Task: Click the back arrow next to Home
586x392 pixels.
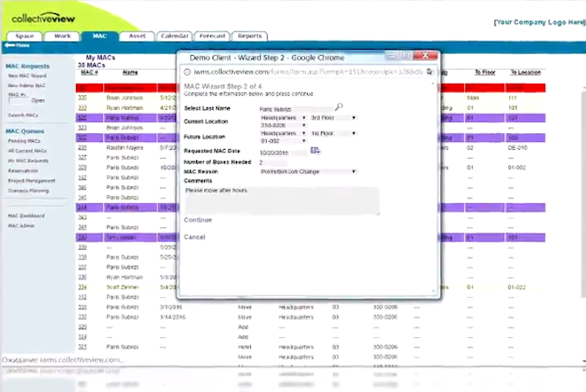Action: point(10,45)
